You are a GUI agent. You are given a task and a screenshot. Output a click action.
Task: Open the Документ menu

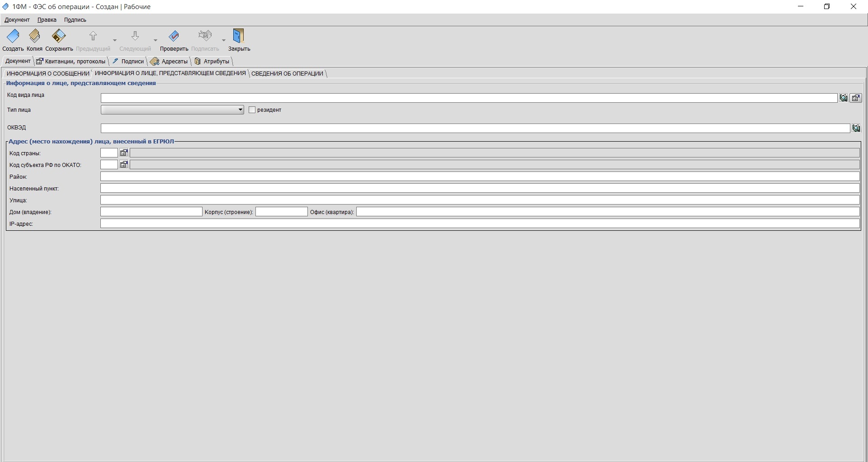coord(17,20)
